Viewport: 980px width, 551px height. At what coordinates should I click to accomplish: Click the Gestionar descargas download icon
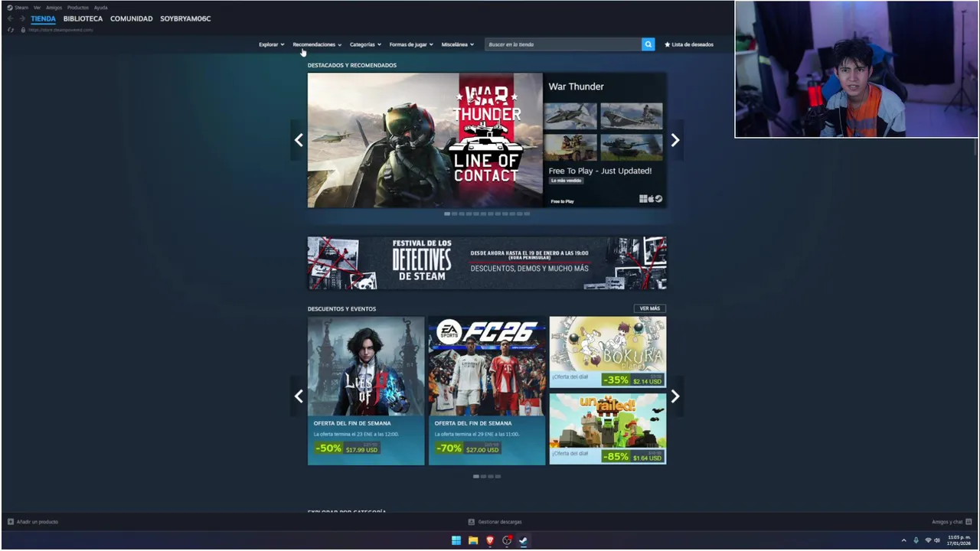472,522
